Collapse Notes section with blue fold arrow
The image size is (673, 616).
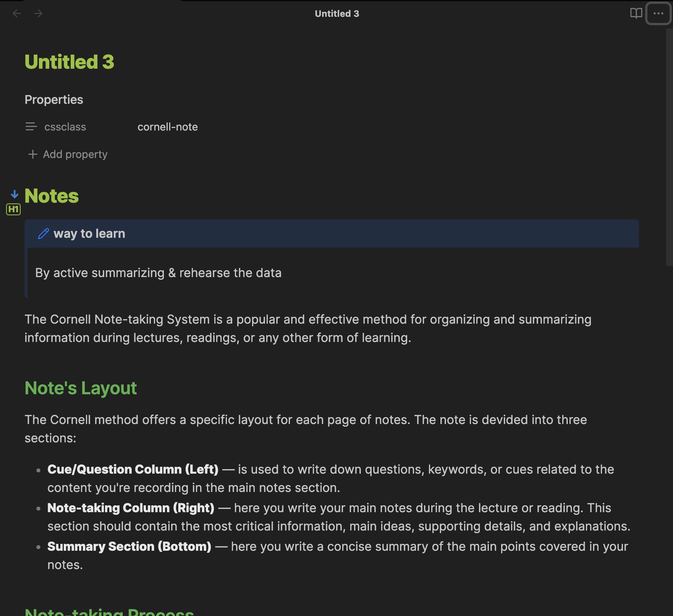[x=15, y=194]
